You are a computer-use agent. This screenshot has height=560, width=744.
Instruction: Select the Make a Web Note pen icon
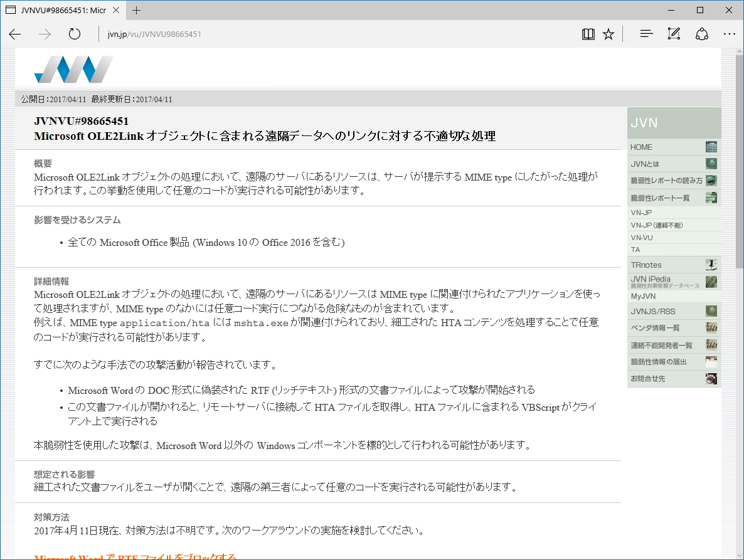(674, 34)
